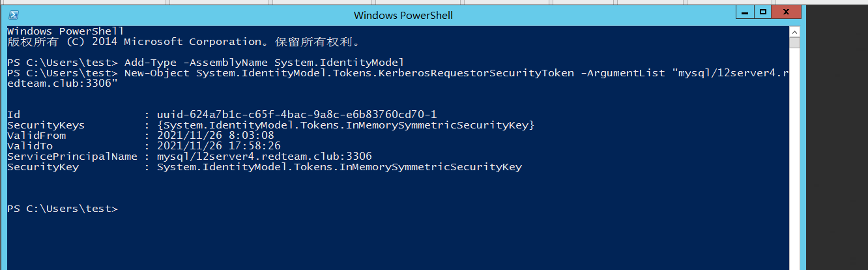Image resolution: width=868 pixels, height=270 pixels.
Task: Click the Windows PowerShell title bar text
Action: pyautogui.click(x=403, y=15)
